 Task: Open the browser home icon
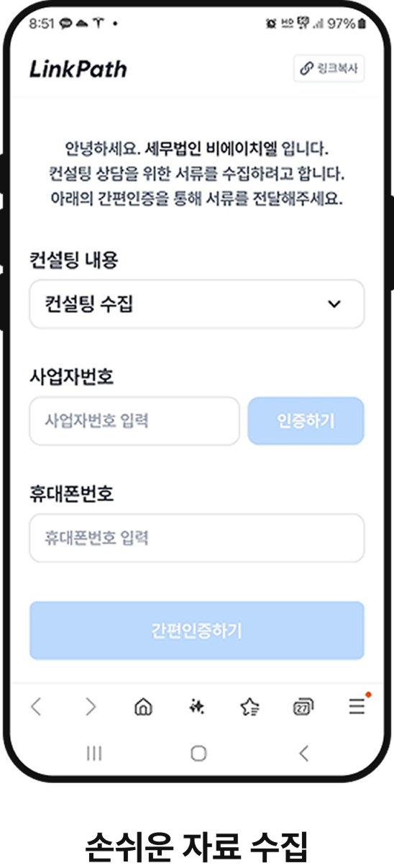tap(143, 707)
